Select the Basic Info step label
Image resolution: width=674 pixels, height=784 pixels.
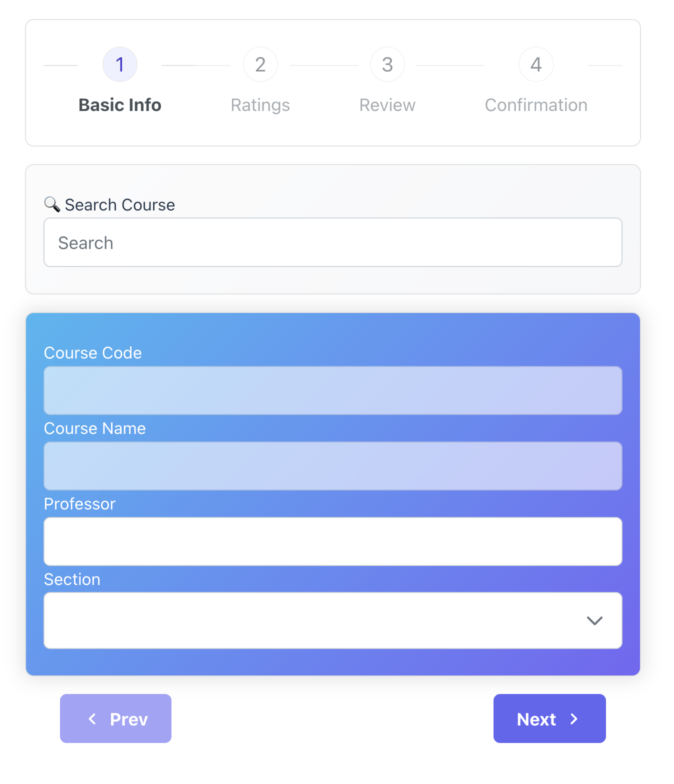pyautogui.click(x=120, y=105)
